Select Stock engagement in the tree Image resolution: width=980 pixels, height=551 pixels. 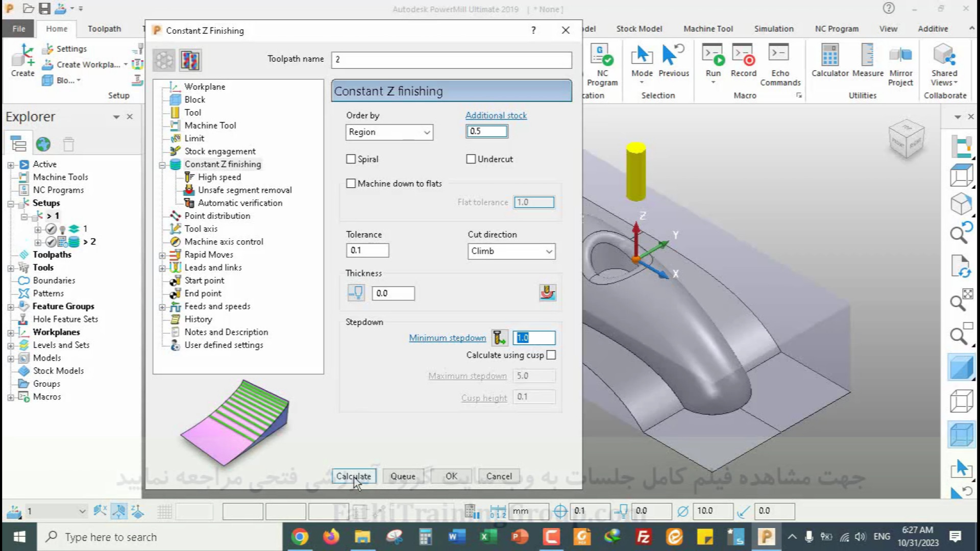(x=219, y=151)
